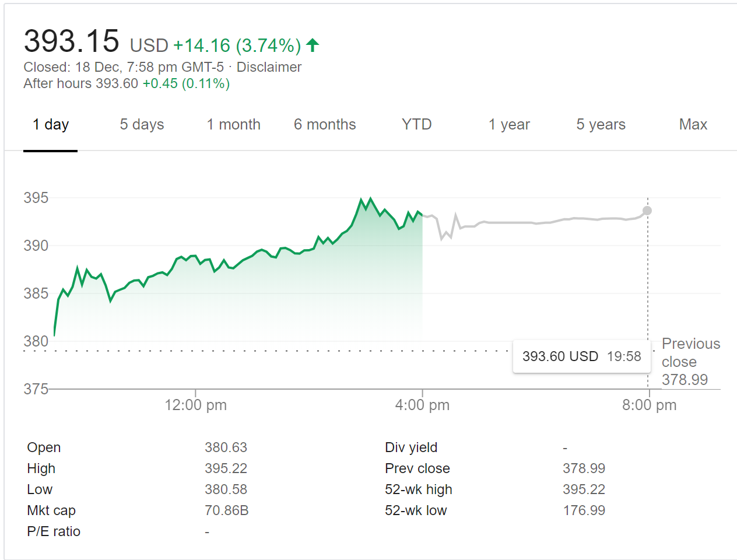Open the Max range tab
This screenshot has width=737, height=560.
coord(693,124)
